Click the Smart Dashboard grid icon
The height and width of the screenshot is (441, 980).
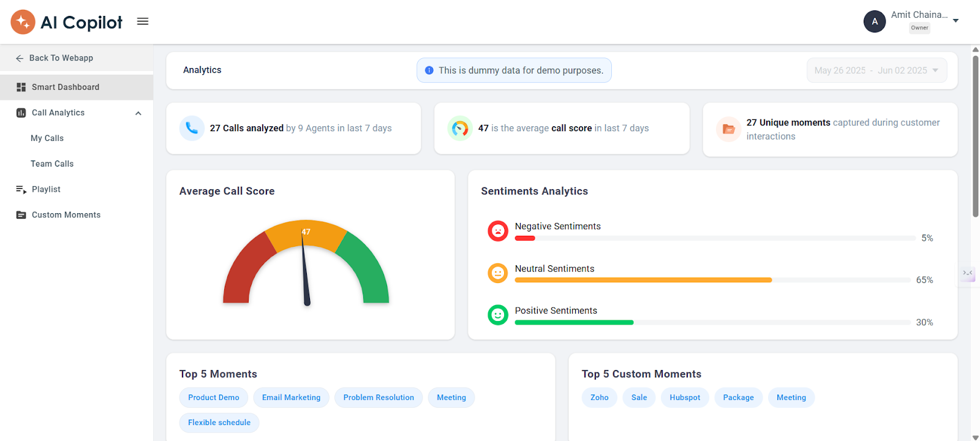(x=21, y=87)
